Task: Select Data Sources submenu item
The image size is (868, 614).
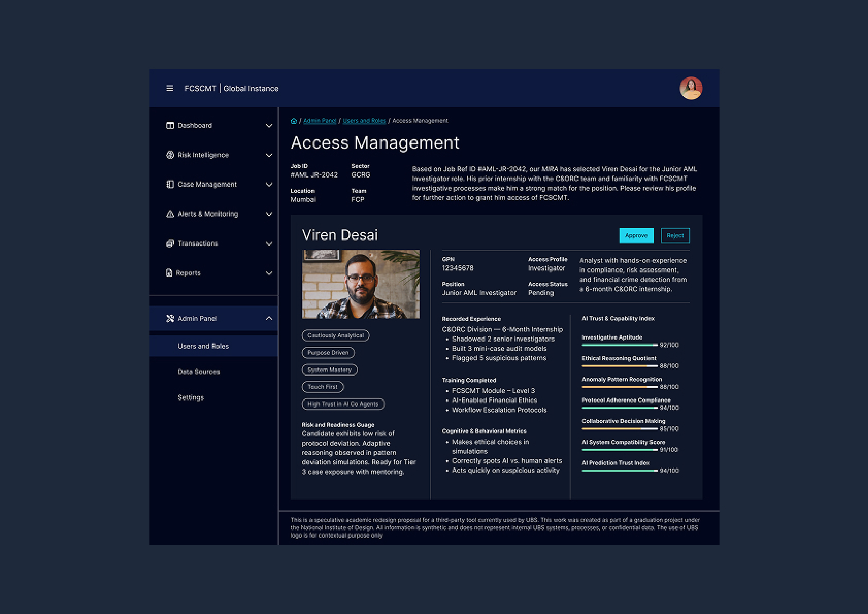Action: click(199, 372)
